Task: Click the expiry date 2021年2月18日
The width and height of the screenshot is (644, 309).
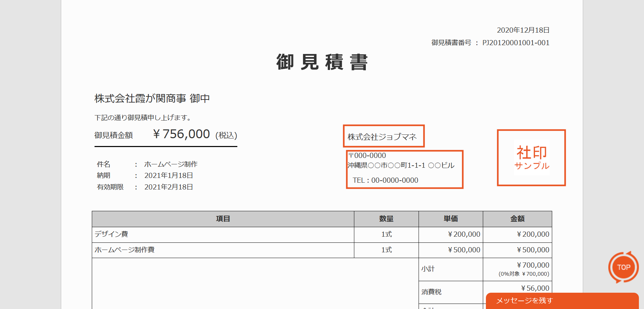Action: click(x=169, y=187)
